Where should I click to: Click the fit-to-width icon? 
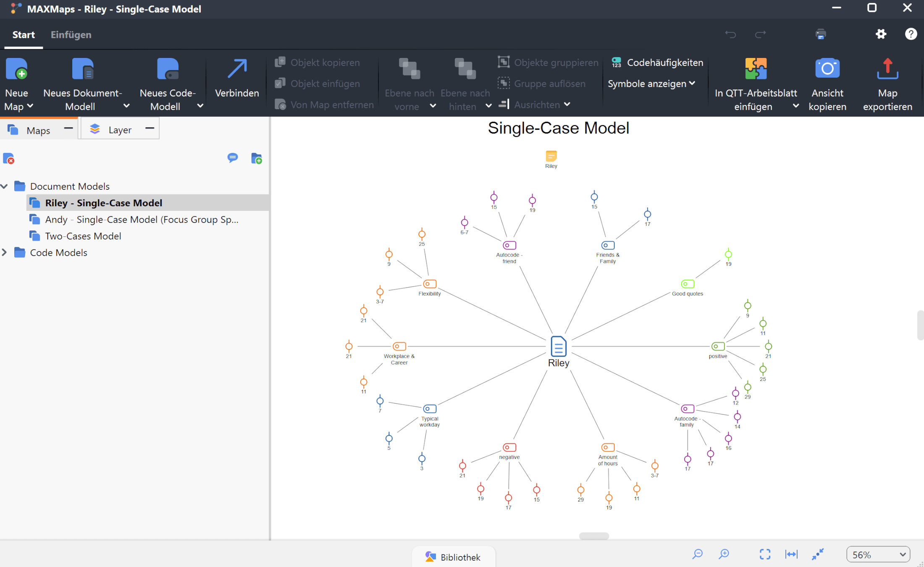click(x=791, y=554)
